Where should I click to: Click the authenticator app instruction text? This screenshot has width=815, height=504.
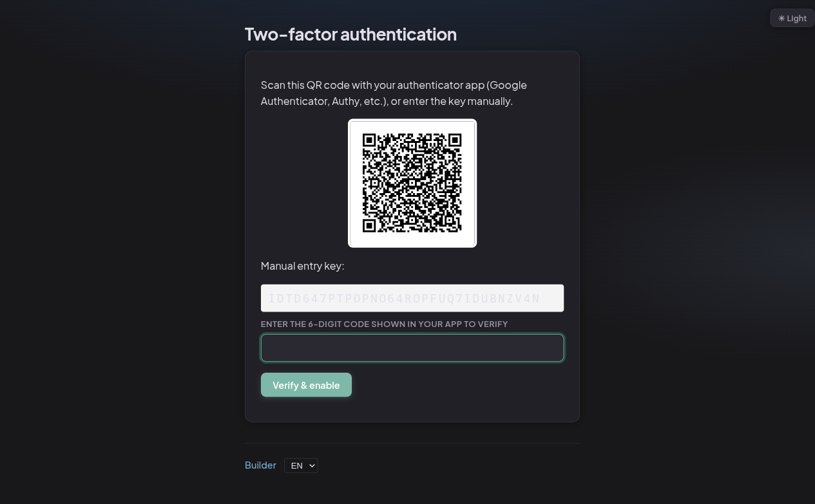[x=394, y=93]
